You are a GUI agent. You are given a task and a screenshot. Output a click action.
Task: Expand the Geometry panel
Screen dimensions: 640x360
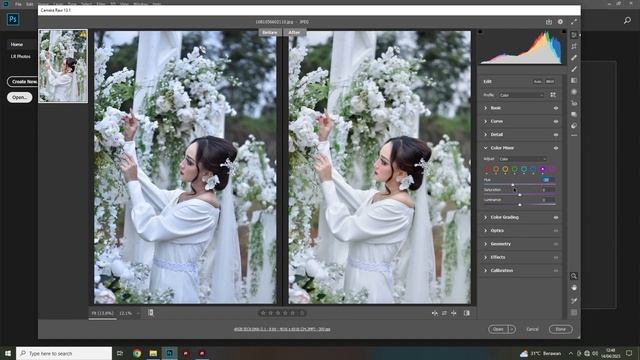click(x=486, y=244)
